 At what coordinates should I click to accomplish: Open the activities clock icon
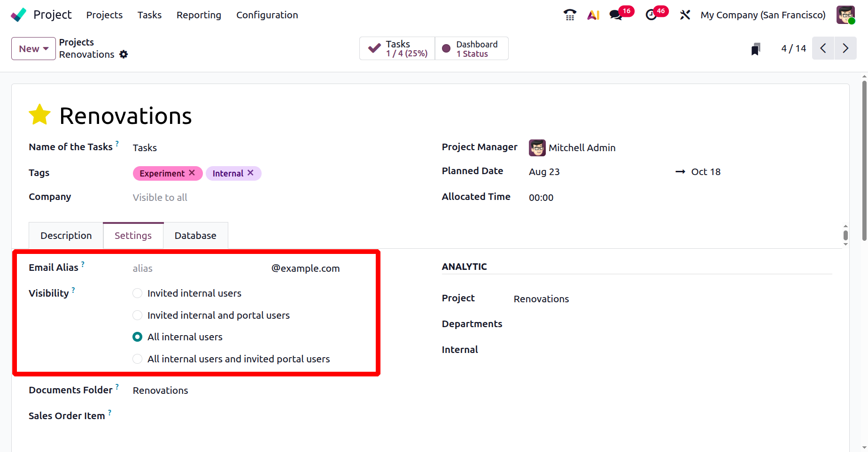pos(651,15)
